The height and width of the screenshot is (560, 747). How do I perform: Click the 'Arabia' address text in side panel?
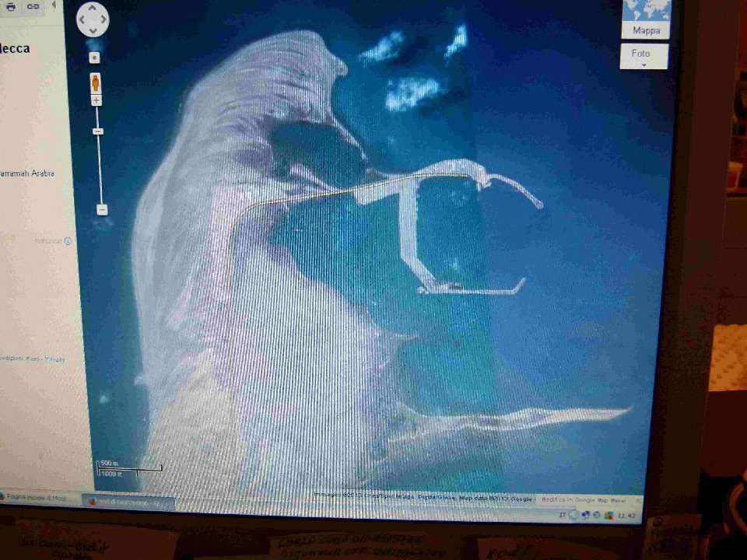click(x=43, y=173)
